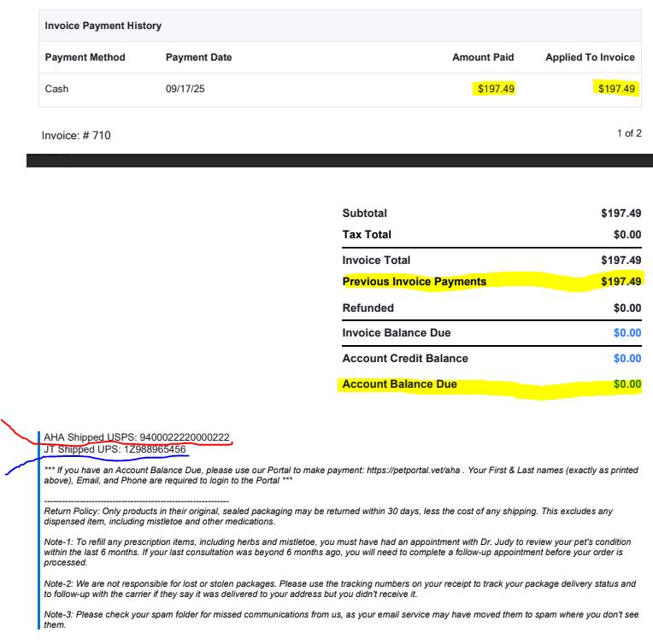653x644 pixels.
Task: Click the blue Account Credit Balance $0.00 value
Action: [x=627, y=359]
